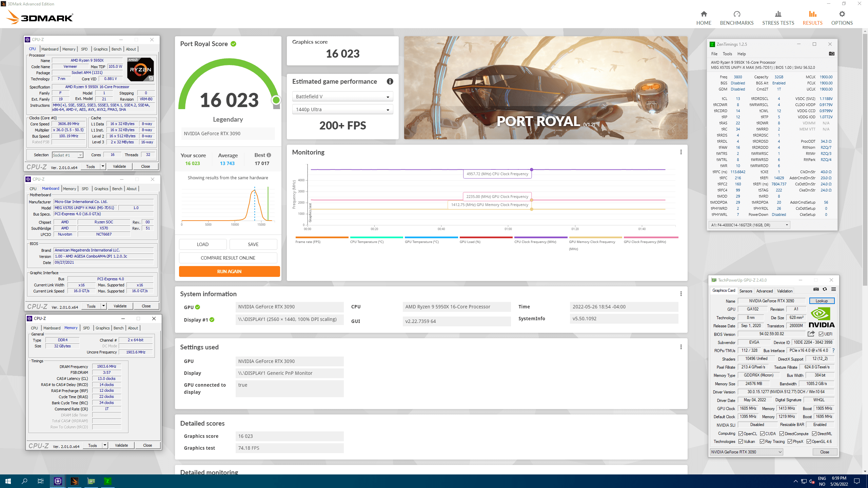The image size is (868, 488).
Task: Click Frame rate orange legend swatch
Action: pos(322,237)
